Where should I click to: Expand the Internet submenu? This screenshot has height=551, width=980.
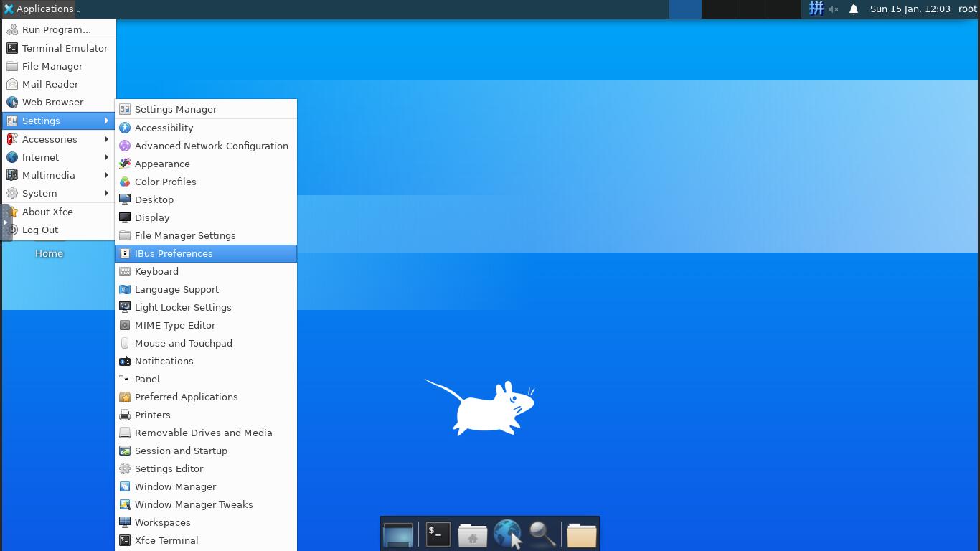click(x=59, y=157)
